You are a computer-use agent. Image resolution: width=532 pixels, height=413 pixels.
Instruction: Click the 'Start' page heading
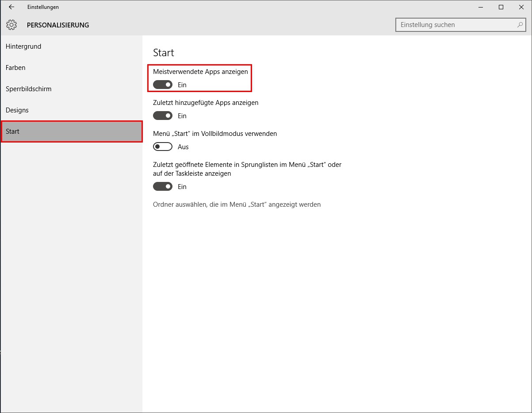[x=164, y=53]
